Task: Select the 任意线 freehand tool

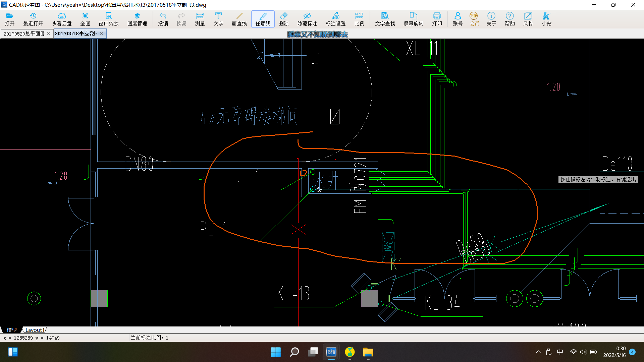Action: [263, 19]
